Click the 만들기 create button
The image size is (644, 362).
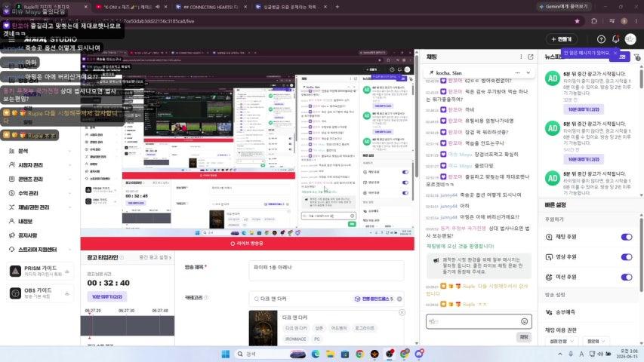(562, 39)
